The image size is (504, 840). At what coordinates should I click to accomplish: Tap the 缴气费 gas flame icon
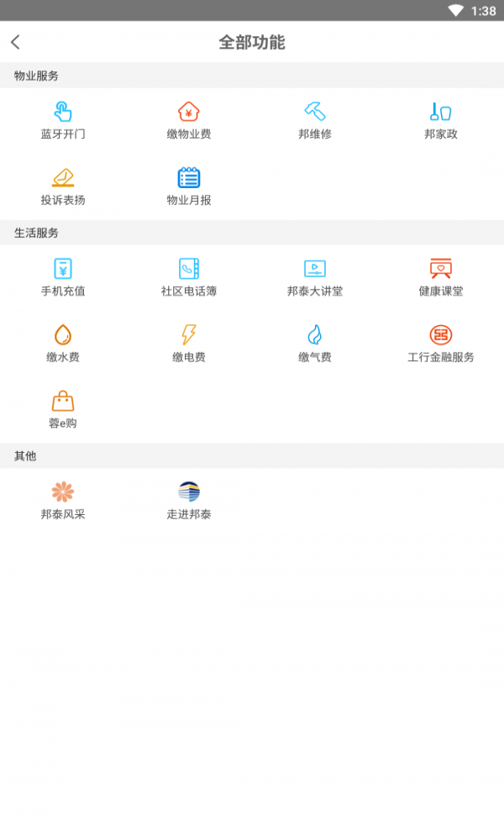[x=315, y=335]
